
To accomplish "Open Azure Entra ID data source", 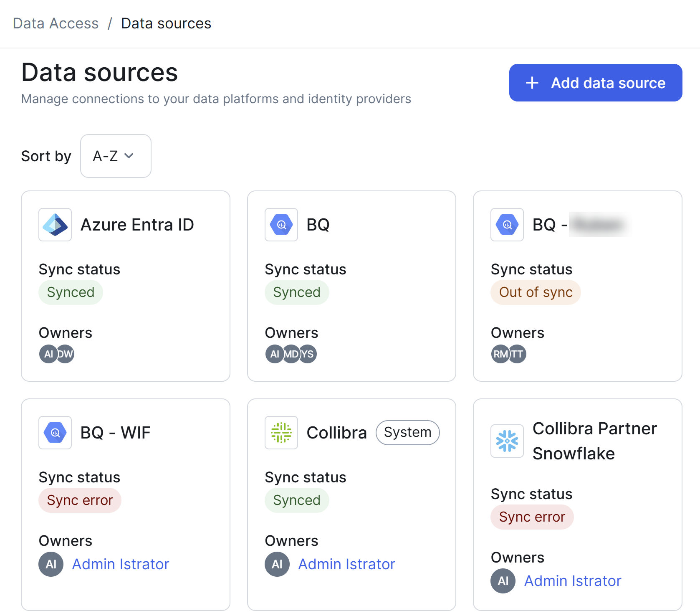I will (137, 225).
